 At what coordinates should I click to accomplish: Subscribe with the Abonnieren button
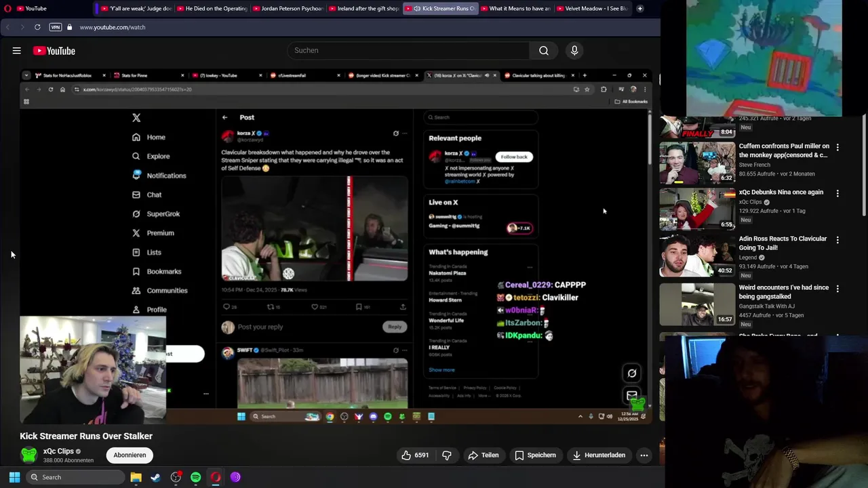130,455
